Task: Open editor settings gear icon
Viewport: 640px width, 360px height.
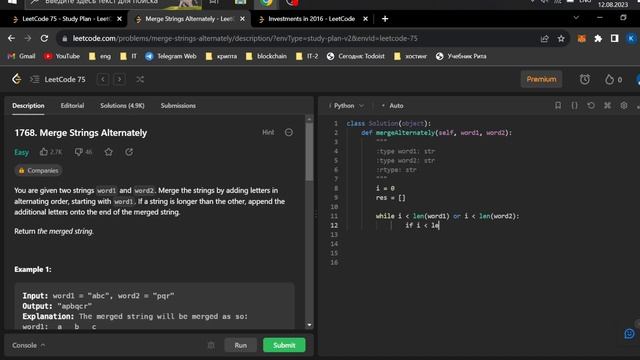Action: (624, 105)
